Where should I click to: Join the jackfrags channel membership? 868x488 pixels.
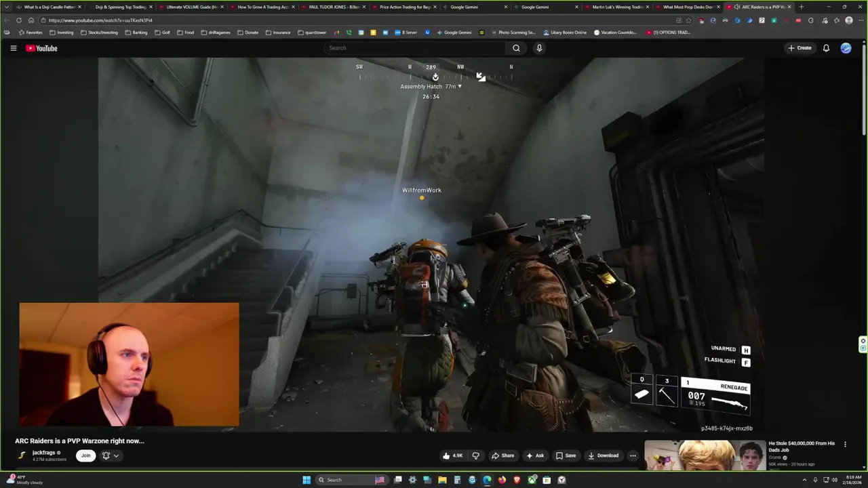(85, 455)
